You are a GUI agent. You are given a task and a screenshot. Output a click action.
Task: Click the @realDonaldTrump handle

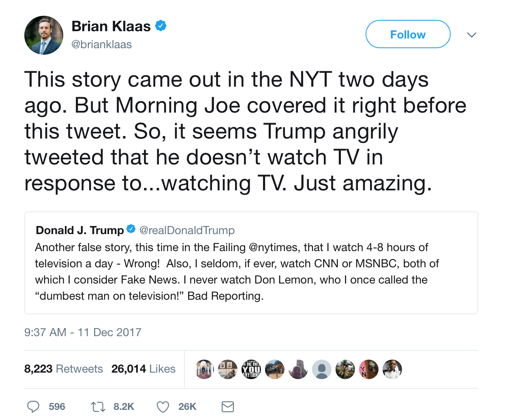(187, 230)
